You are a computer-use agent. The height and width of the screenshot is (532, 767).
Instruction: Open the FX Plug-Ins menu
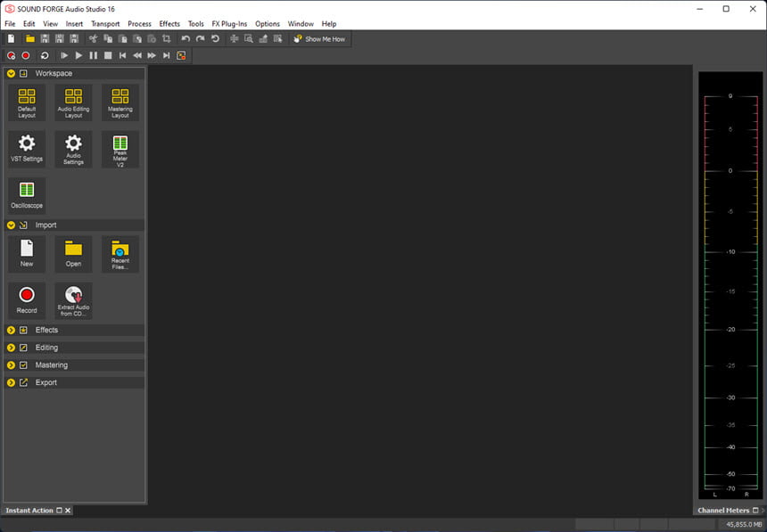click(229, 23)
